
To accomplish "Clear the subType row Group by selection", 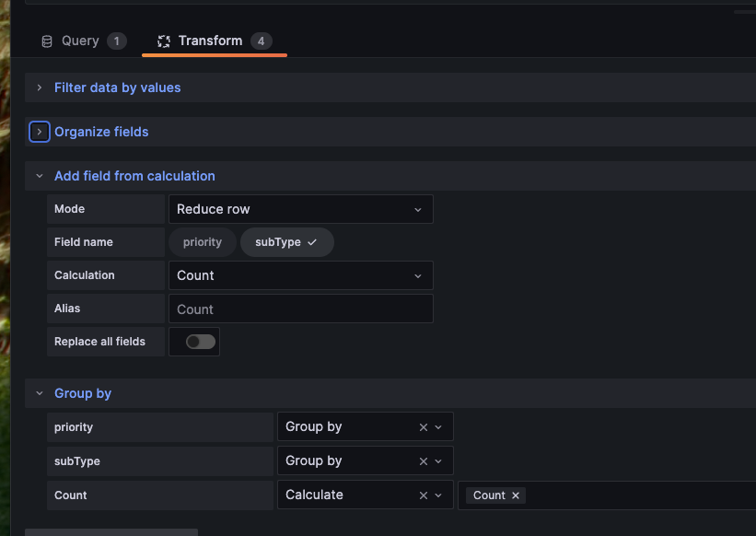I will click(x=424, y=461).
